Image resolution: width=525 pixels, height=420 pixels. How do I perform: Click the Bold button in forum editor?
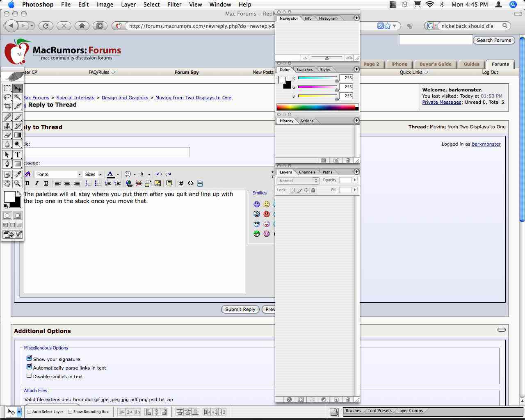(x=27, y=183)
